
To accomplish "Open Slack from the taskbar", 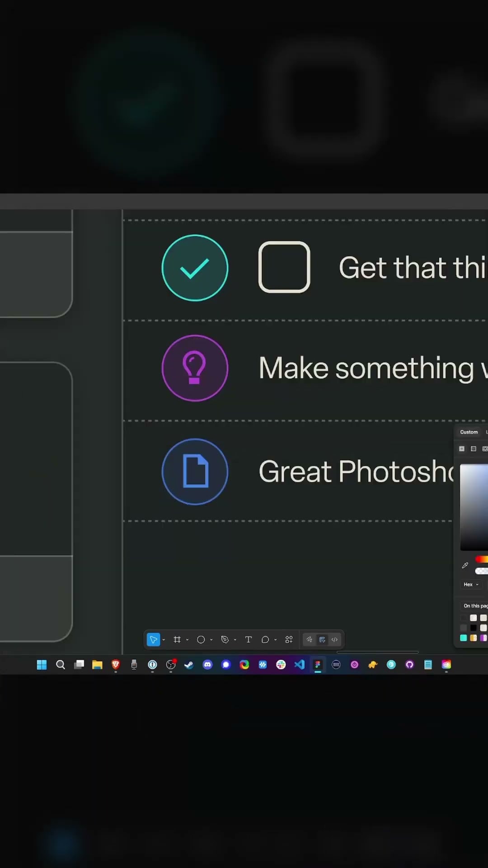I will coord(281,665).
